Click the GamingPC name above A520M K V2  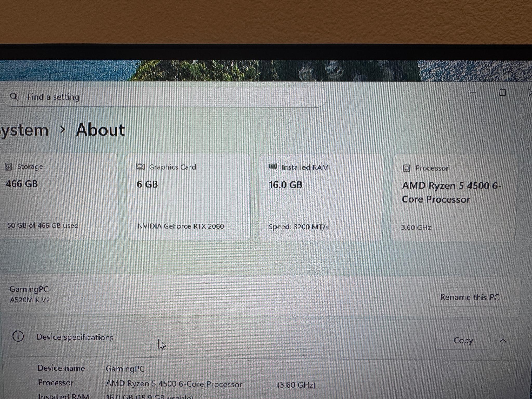[x=29, y=289]
